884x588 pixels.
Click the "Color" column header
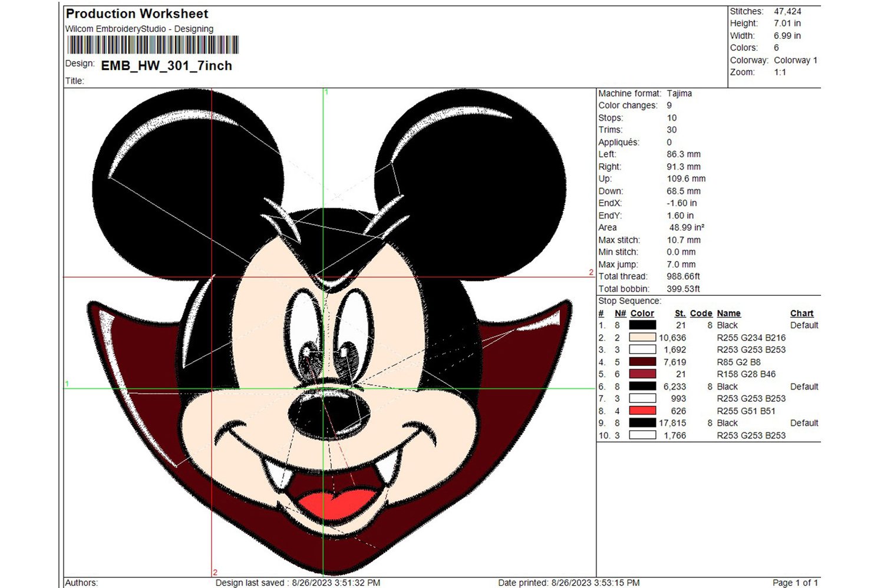pos(642,313)
